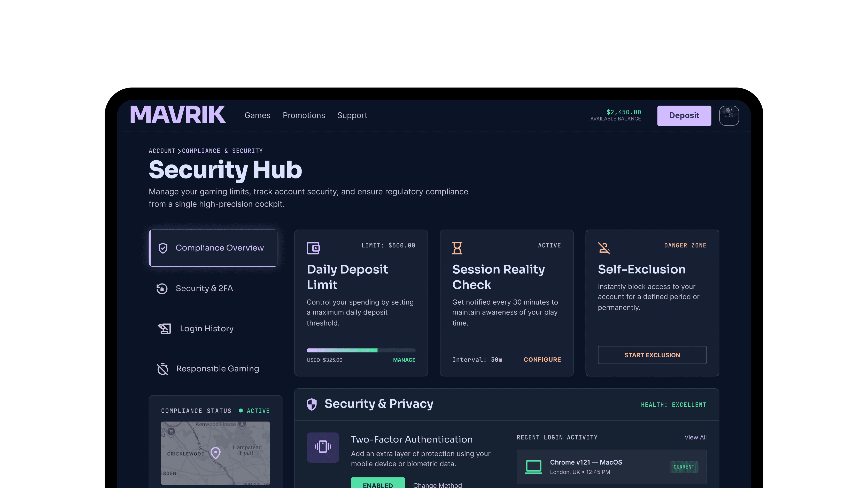The width and height of the screenshot is (868, 488).
Task: Open the Promotions menu item
Action: (x=304, y=115)
